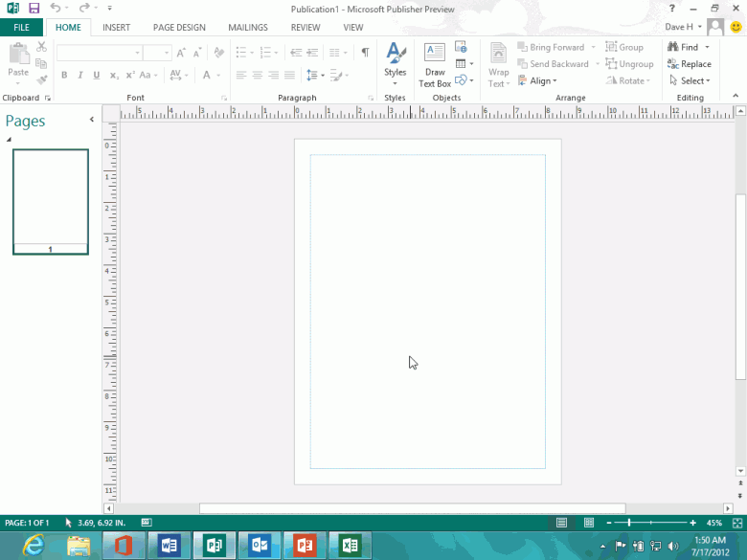The height and width of the screenshot is (560, 747).
Task: Open the font size dropdown
Action: tap(167, 53)
